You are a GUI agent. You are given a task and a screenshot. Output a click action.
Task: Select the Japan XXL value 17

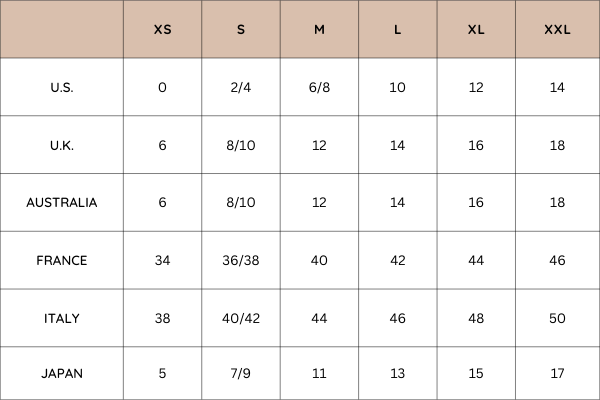pyautogui.click(x=557, y=374)
